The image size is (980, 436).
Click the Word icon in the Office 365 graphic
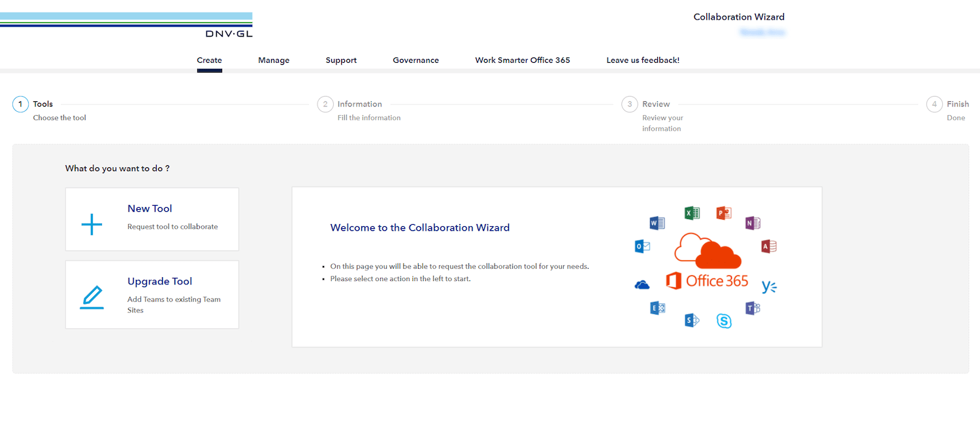657,223
